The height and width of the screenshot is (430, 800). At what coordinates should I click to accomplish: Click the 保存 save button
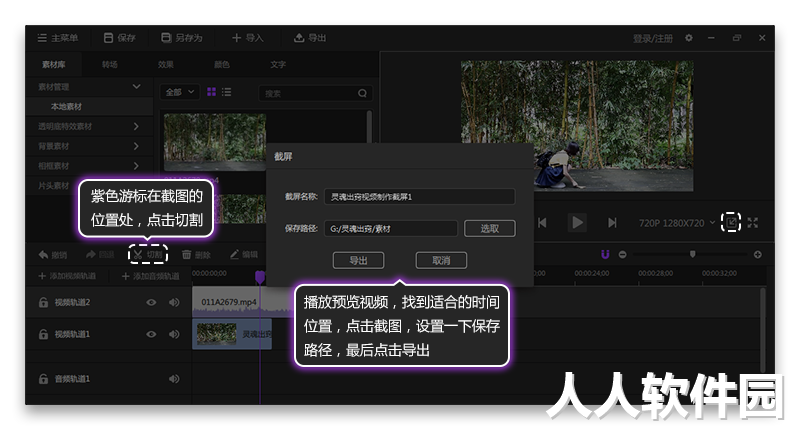pyautogui.click(x=119, y=38)
